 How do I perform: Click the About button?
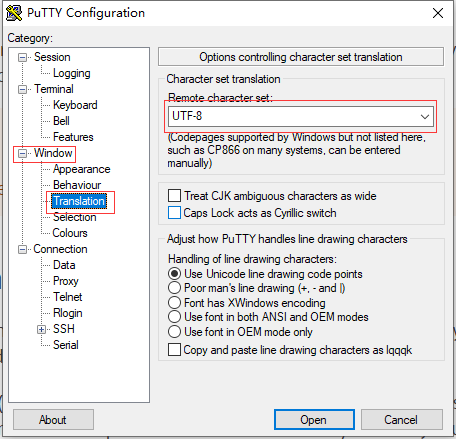point(53,420)
